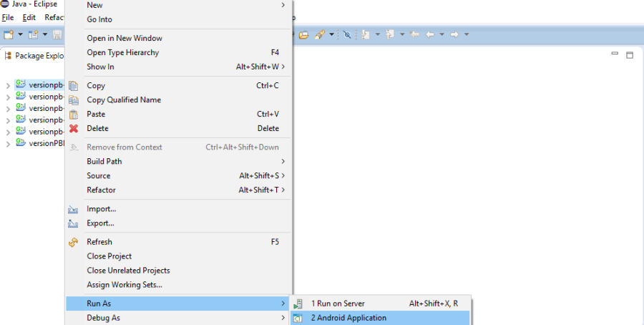Open the Run As submenu
The image size is (644, 325).
click(179, 304)
